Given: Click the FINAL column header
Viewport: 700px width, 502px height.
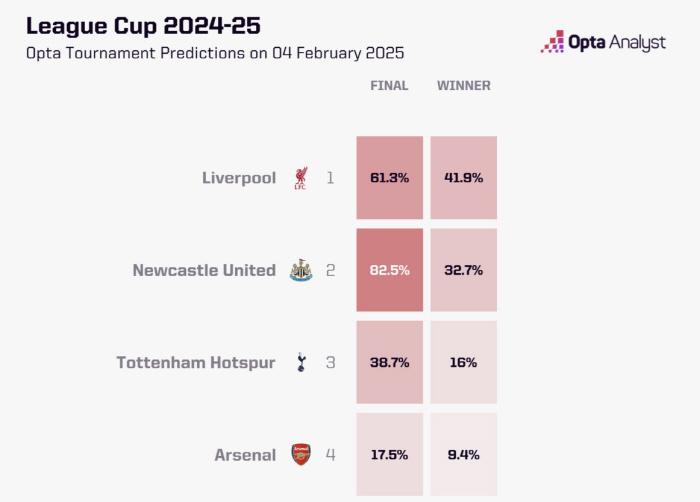Looking at the screenshot, I should tap(389, 86).
